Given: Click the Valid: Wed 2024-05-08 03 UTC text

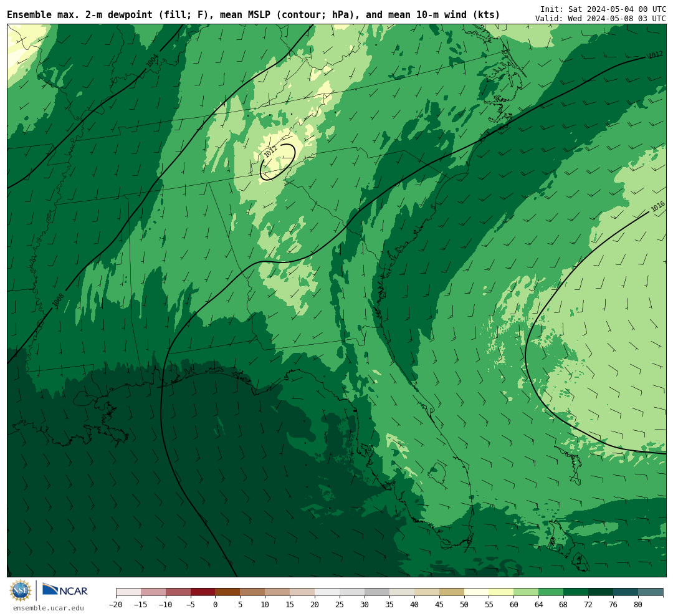Looking at the screenshot, I should click(601, 19).
